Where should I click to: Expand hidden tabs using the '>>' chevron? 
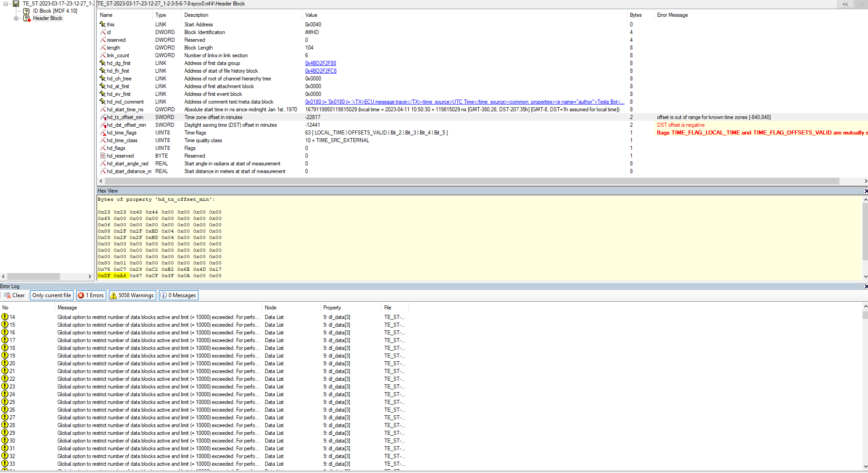pyautogui.click(x=861, y=4)
